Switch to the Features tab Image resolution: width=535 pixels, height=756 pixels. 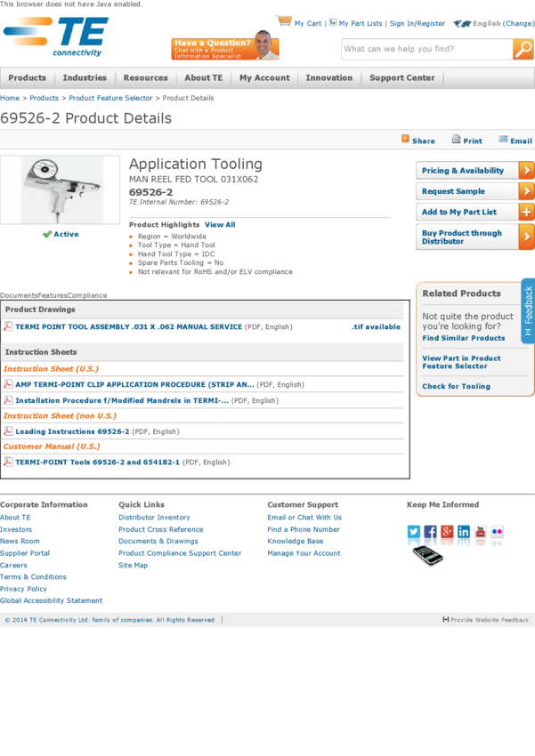[x=53, y=295]
